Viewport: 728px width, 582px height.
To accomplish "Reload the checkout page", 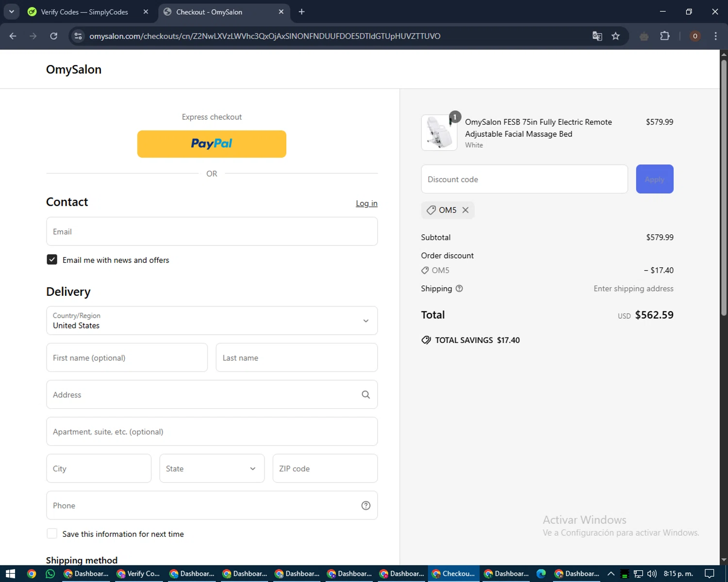I will (54, 36).
